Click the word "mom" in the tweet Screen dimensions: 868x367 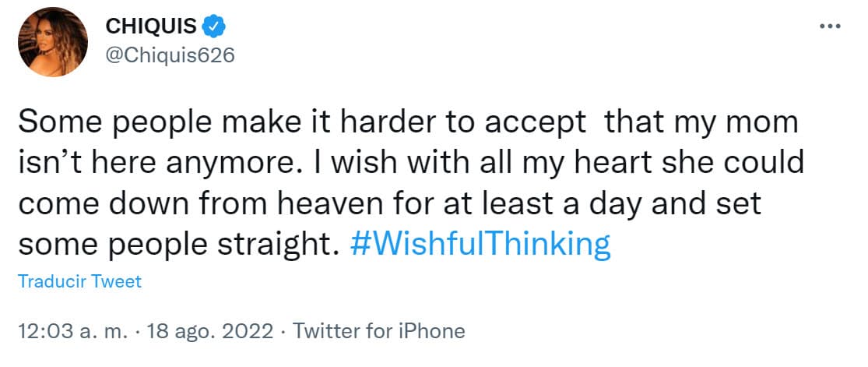coord(766,124)
